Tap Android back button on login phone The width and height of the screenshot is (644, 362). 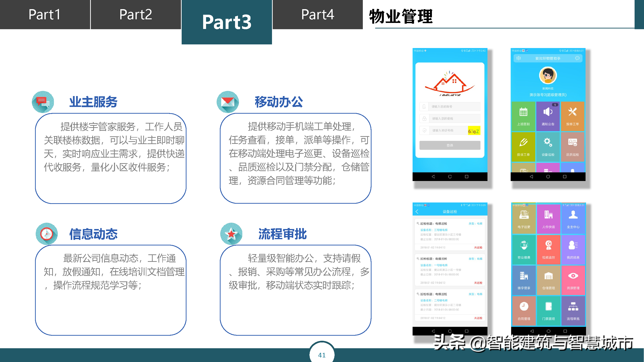[433, 177]
